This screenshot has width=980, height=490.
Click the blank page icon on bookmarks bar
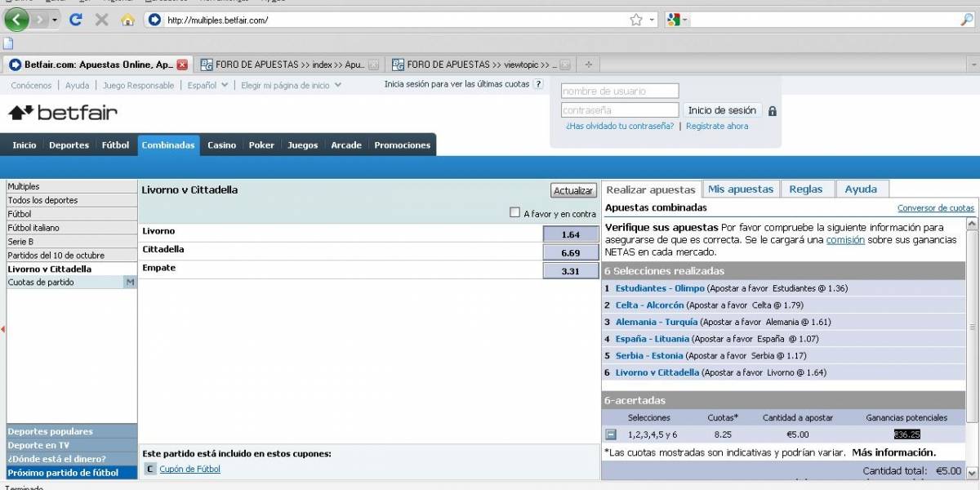tap(8, 43)
